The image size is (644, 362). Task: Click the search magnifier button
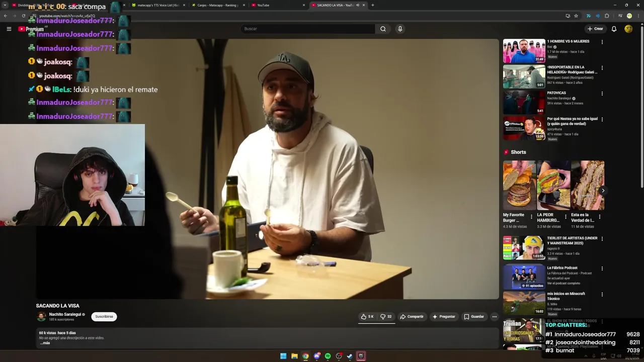coord(383,29)
